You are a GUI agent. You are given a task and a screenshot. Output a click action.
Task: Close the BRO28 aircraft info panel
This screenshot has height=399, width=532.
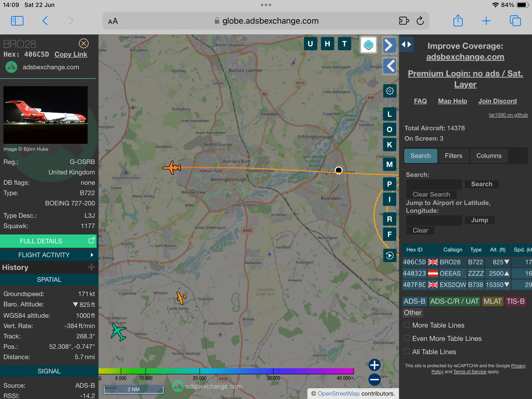pos(84,44)
